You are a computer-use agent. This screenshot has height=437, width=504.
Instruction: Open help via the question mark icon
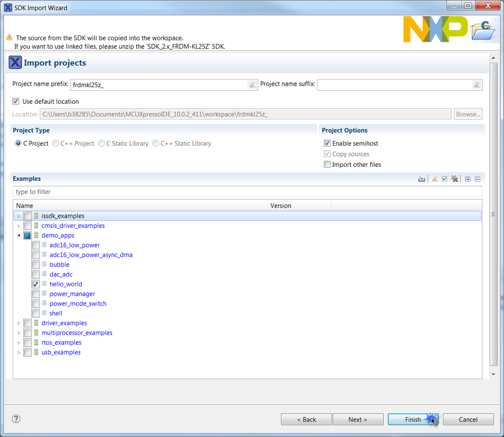click(16, 419)
